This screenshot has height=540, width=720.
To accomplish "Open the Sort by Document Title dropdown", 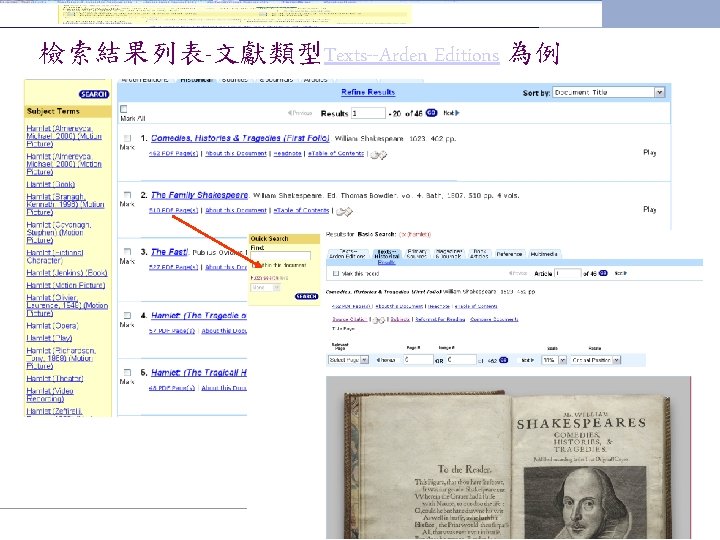I will click(x=608, y=92).
